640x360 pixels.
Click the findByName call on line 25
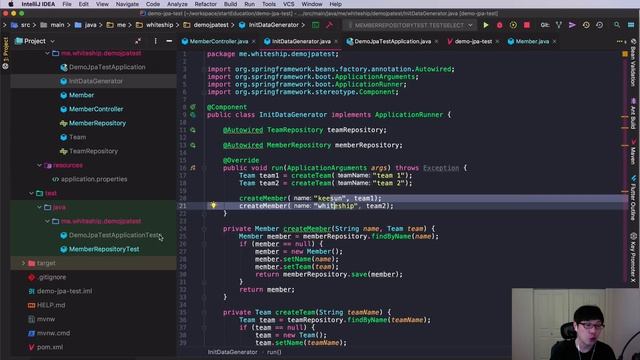click(x=391, y=236)
